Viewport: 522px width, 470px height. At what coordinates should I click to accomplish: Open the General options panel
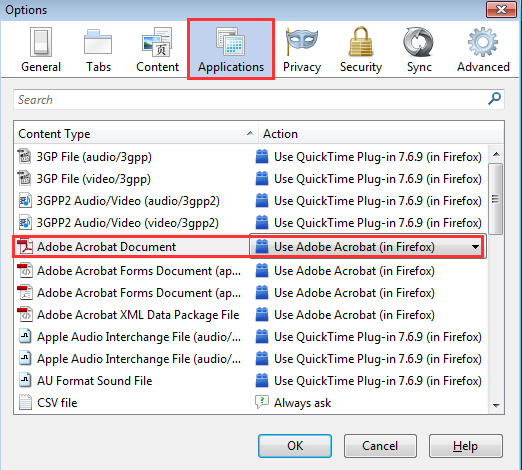(x=41, y=50)
